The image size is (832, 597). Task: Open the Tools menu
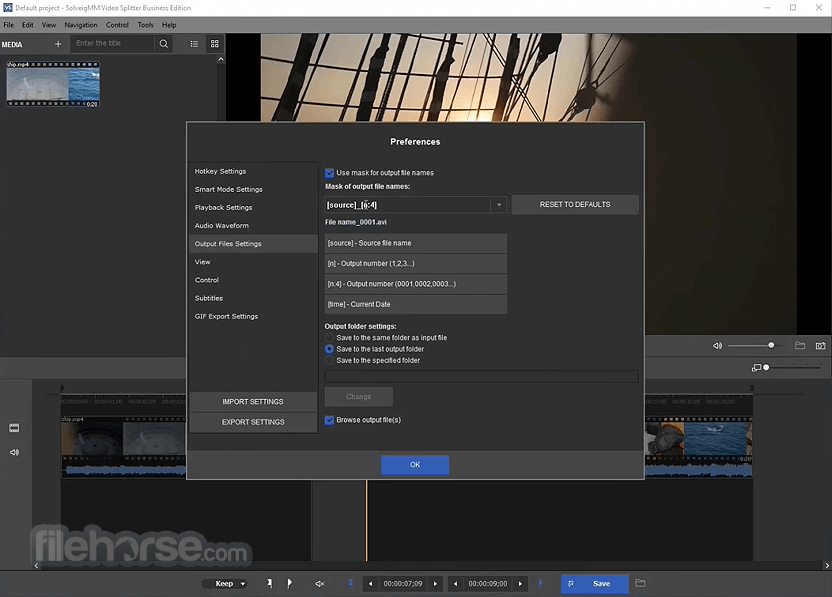(145, 25)
